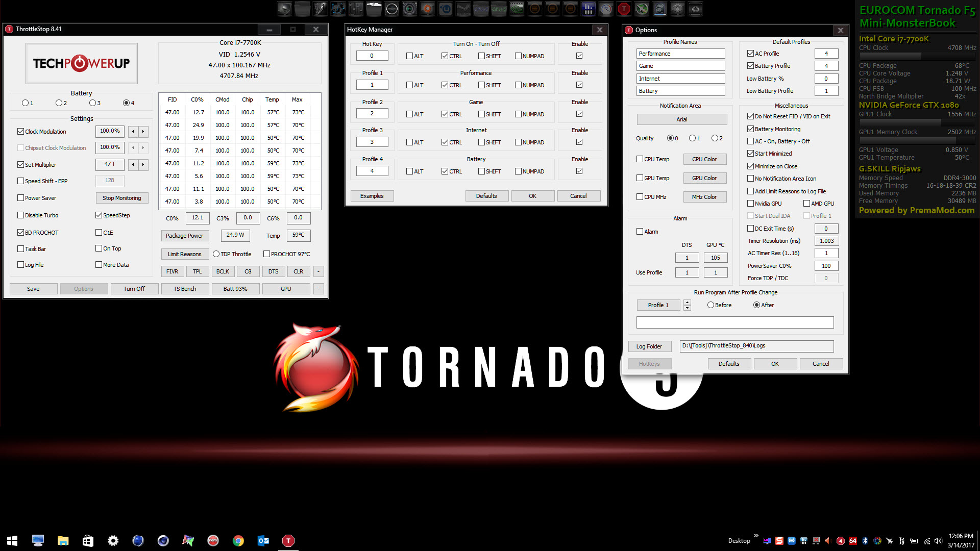Click the volume speaker tray icon
The width and height of the screenshot is (980, 551).
[938, 541]
